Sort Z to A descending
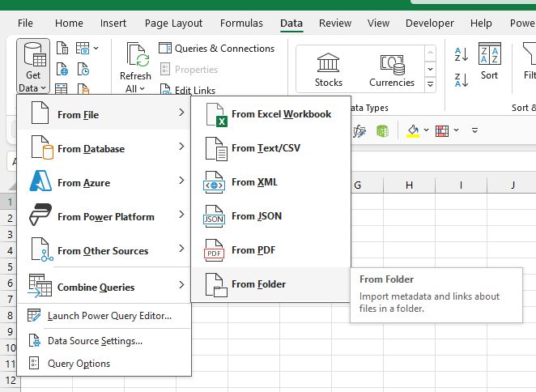The height and width of the screenshot is (392, 536). point(462,80)
